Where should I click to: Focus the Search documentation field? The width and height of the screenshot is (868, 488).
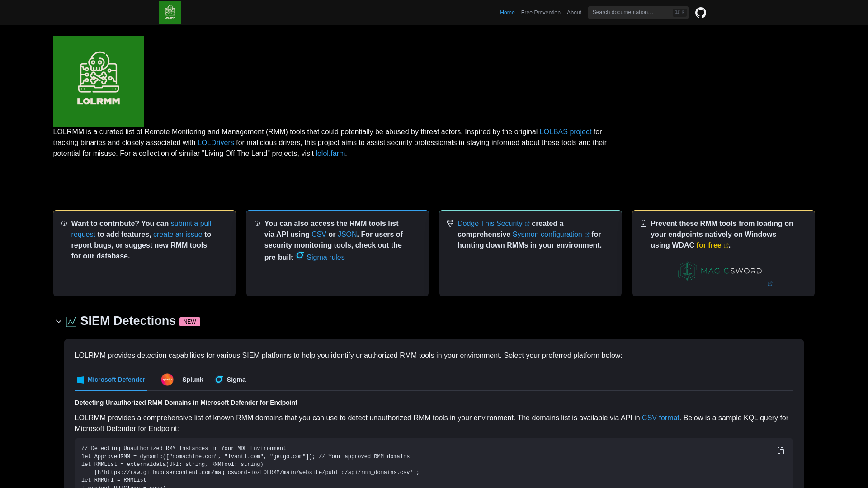click(x=638, y=13)
